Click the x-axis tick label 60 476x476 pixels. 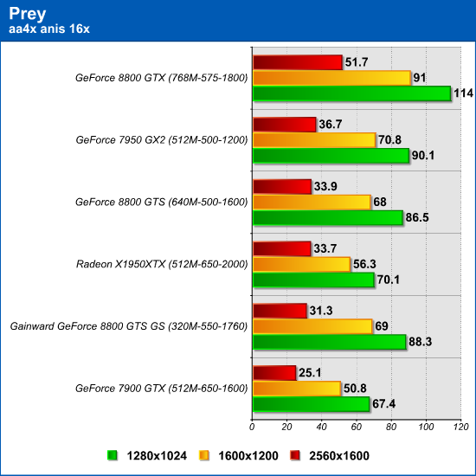coord(356,428)
